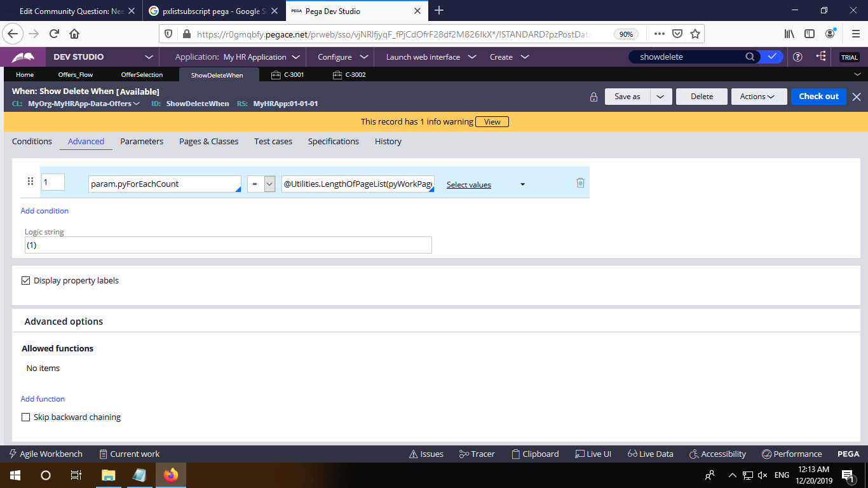Click the condition number 1 field
Image resolution: width=868 pixels, height=488 pixels.
53,182
